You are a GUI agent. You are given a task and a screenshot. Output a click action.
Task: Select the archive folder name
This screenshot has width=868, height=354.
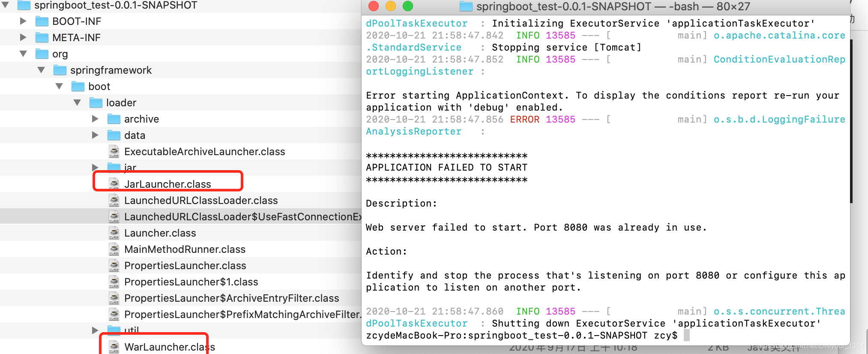tap(141, 119)
